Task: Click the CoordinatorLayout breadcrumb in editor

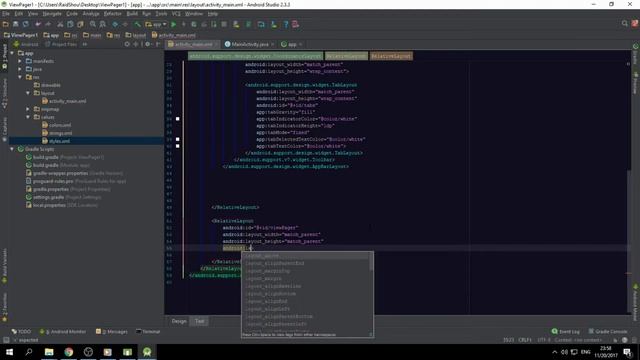Action: tap(256, 56)
